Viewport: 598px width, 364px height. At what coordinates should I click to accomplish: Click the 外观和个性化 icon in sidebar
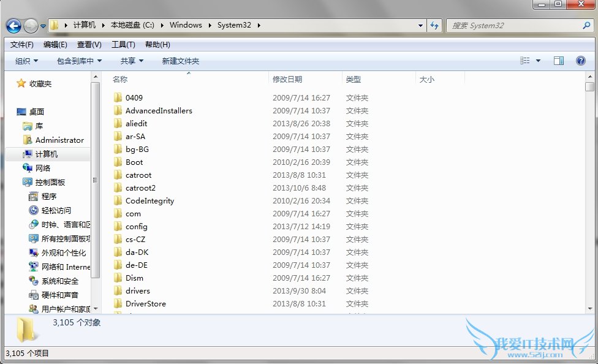34,252
